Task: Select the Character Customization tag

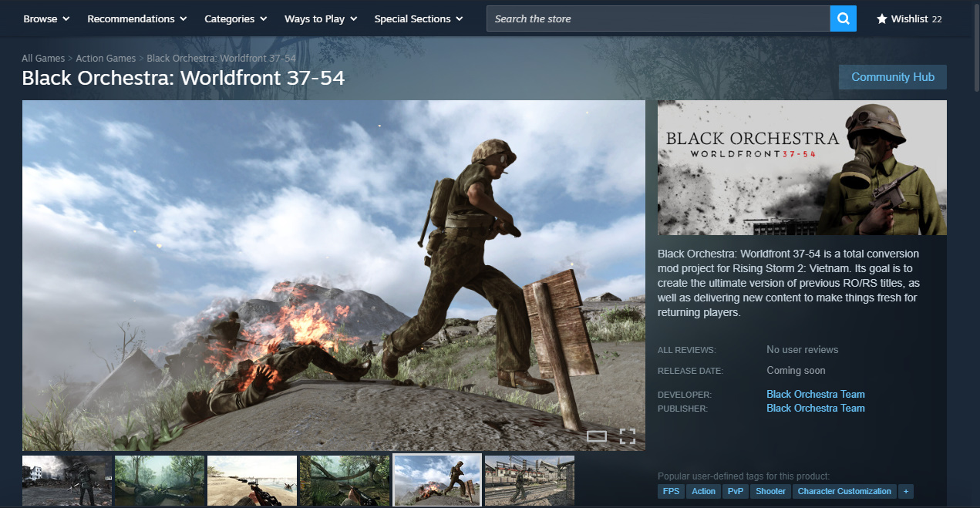Action: coord(845,491)
